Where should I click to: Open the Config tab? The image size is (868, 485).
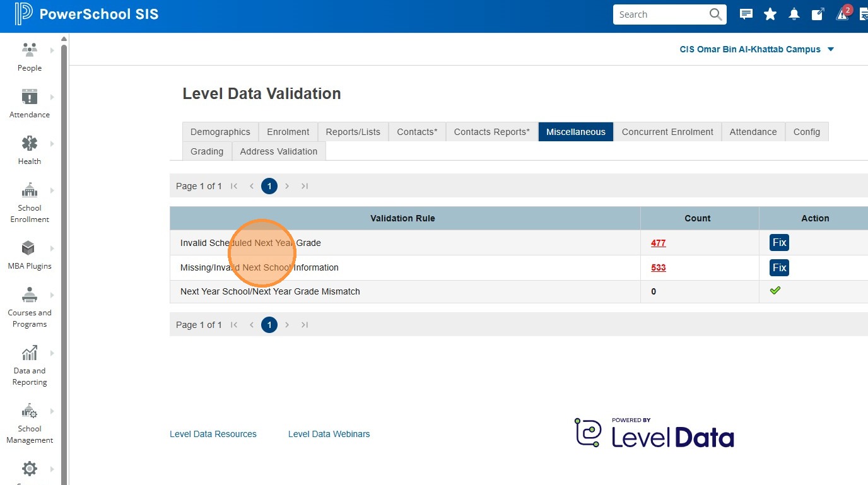pyautogui.click(x=807, y=132)
